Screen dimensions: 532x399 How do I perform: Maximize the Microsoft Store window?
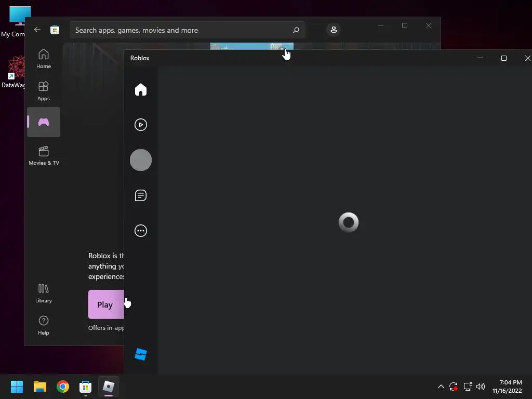pyautogui.click(x=404, y=25)
